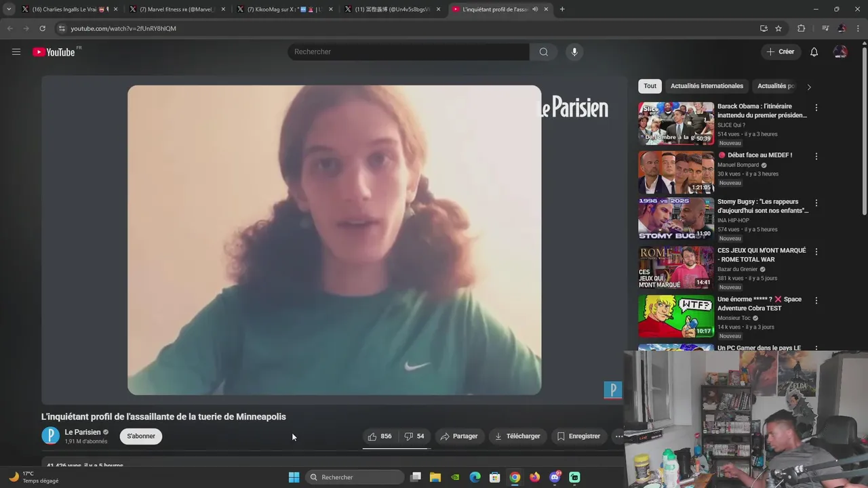Open YouTube notifications bell

pos(814,52)
